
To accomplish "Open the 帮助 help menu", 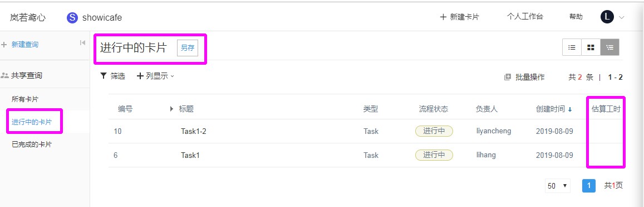I will pyautogui.click(x=576, y=17).
